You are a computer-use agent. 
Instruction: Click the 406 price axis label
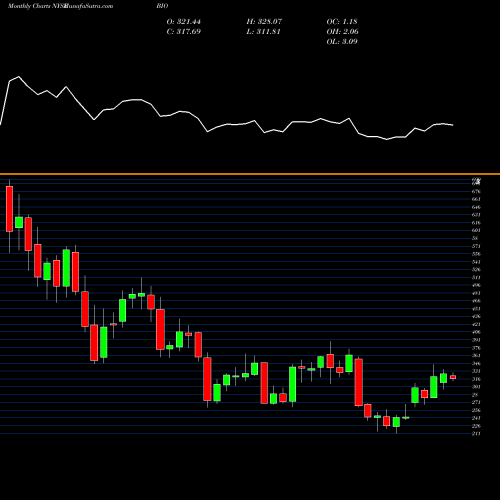[x=476, y=332]
